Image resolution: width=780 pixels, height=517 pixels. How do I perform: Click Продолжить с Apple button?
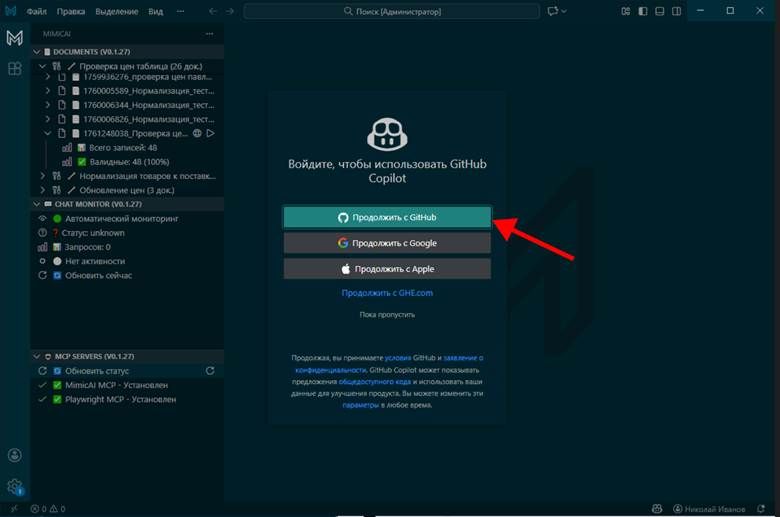[x=387, y=269]
